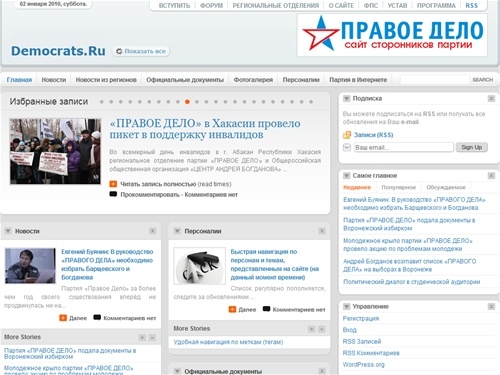The width and height of the screenshot is (500, 375).
Task: Click the Democrats.Ru site title
Action: click(58, 51)
